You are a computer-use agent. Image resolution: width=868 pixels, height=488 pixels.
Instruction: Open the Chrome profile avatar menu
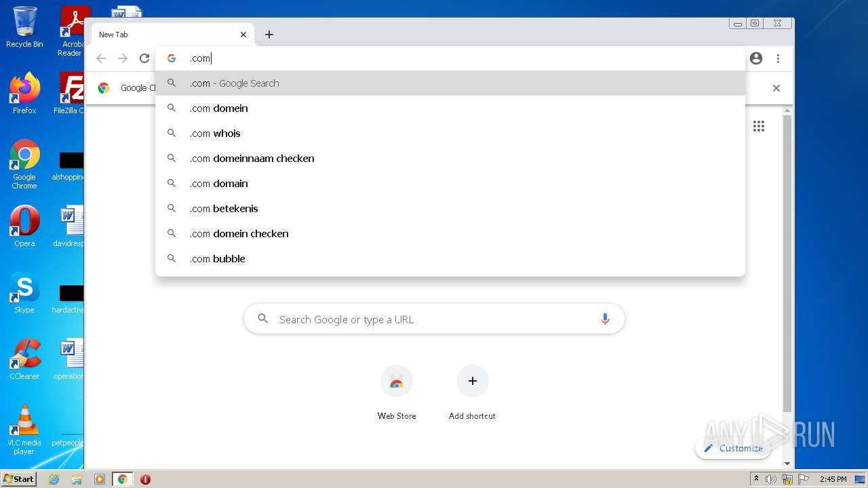(756, 58)
